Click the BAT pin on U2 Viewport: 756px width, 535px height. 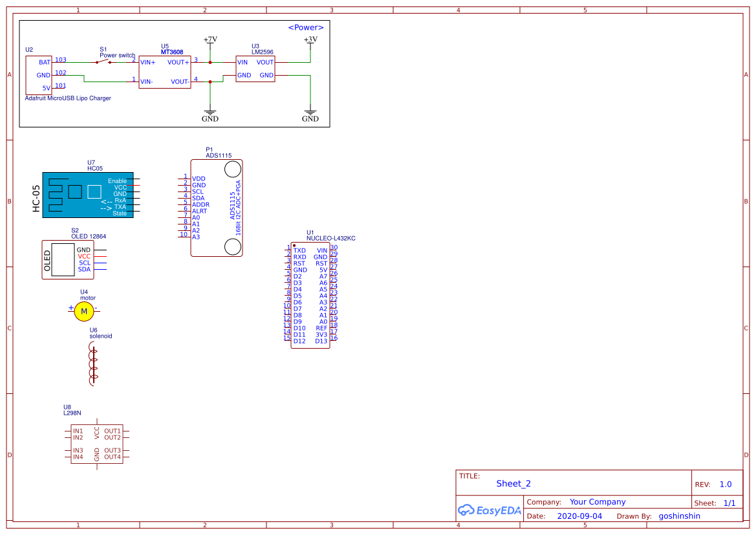tap(45, 62)
